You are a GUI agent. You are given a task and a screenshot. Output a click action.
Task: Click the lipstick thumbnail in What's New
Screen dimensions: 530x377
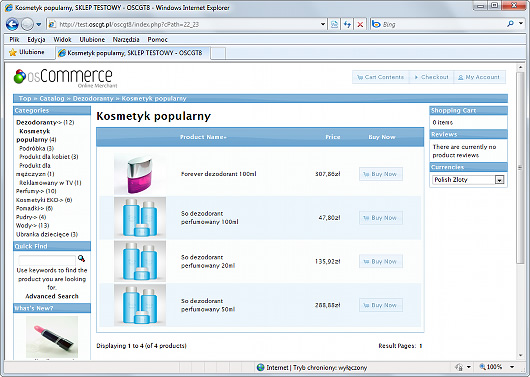pos(52,337)
